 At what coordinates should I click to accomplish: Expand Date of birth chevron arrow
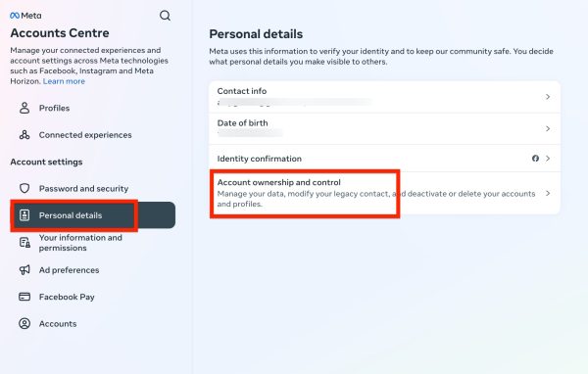(548, 128)
